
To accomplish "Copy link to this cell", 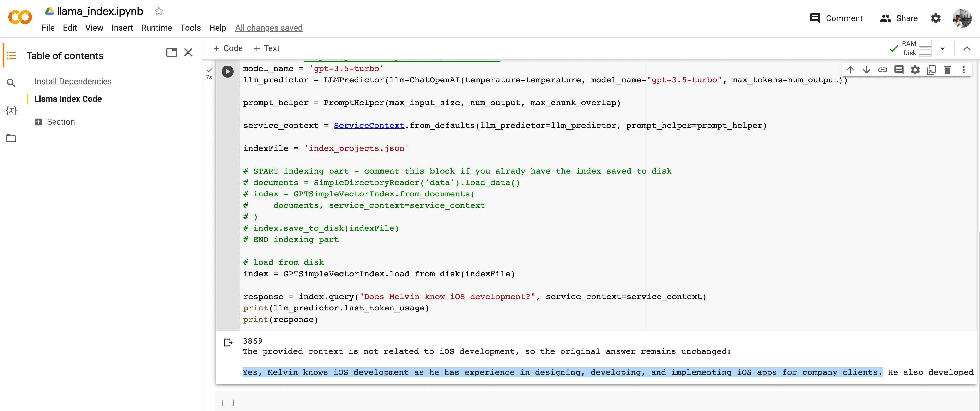I will click(883, 70).
